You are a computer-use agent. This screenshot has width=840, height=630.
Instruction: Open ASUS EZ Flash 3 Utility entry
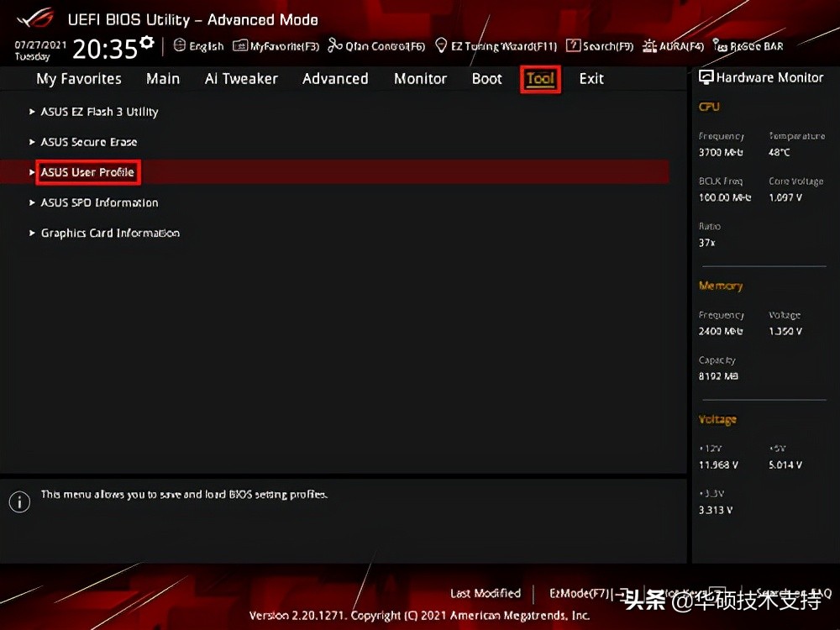[x=100, y=112]
